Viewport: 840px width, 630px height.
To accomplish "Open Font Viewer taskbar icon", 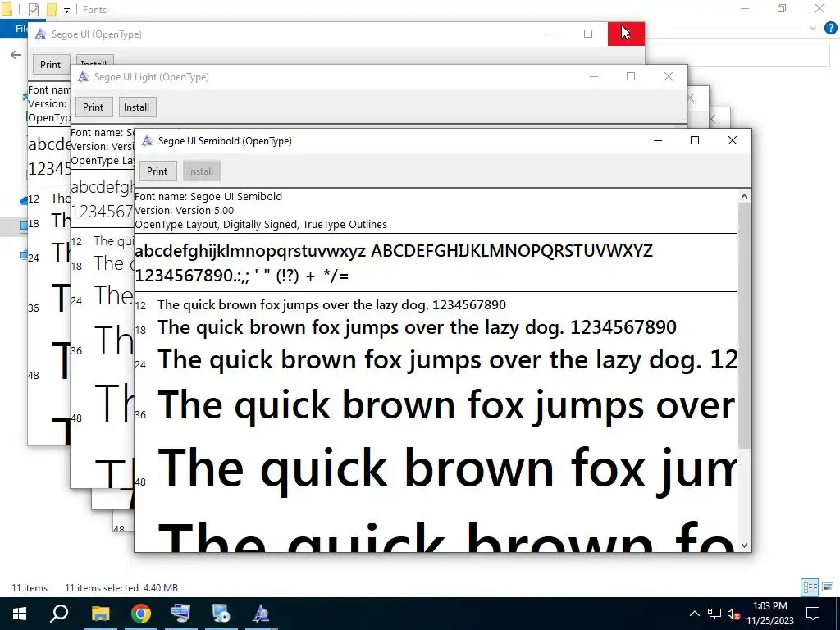I will tap(261, 614).
